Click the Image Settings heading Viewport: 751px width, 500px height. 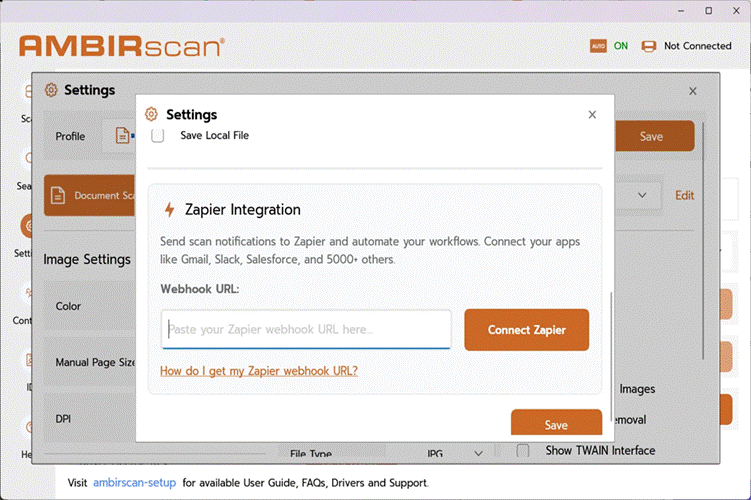pyautogui.click(x=87, y=260)
